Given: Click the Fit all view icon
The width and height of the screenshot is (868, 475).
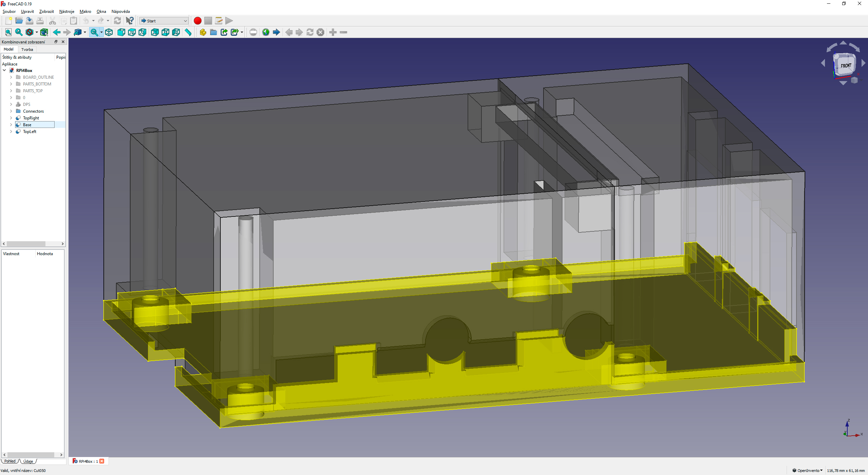Looking at the screenshot, I should pyautogui.click(x=8, y=32).
